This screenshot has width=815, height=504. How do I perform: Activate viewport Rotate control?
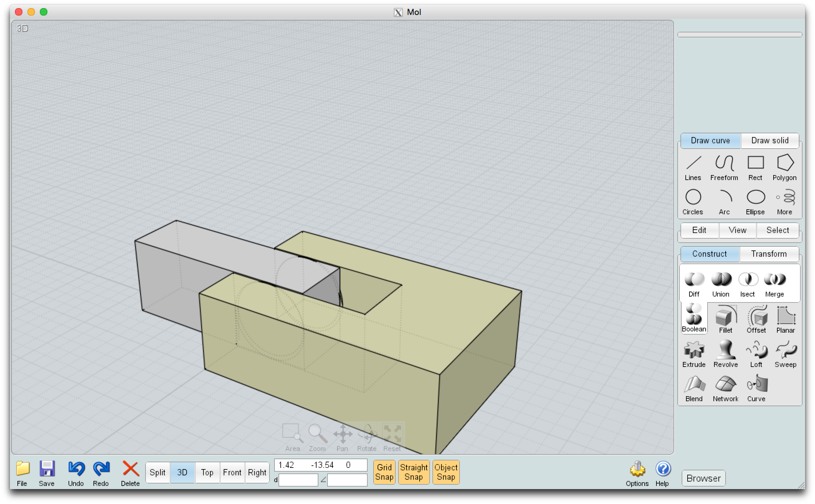[367, 438]
